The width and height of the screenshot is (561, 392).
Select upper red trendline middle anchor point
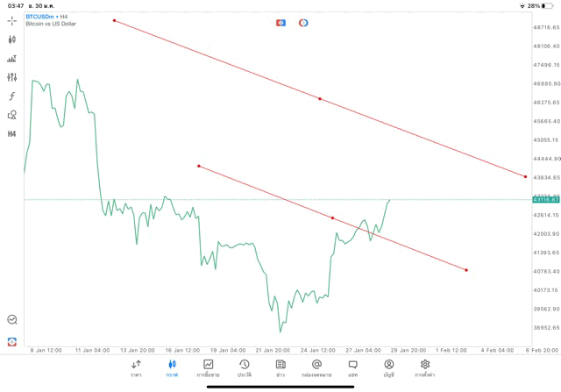pyautogui.click(x=320, y=99)
